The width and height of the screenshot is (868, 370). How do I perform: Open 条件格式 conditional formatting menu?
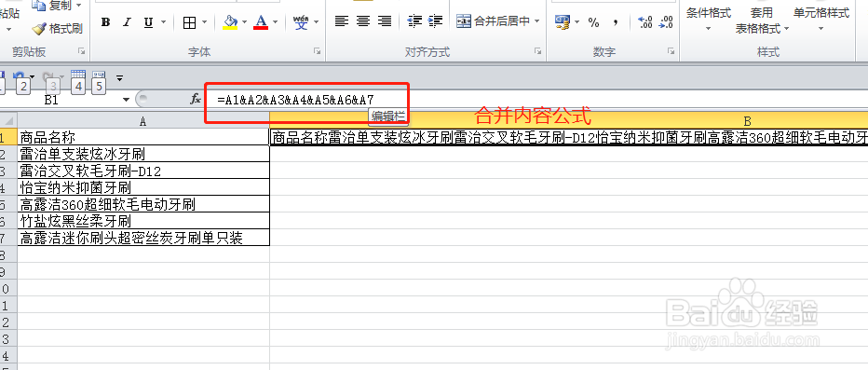(709, 19)
